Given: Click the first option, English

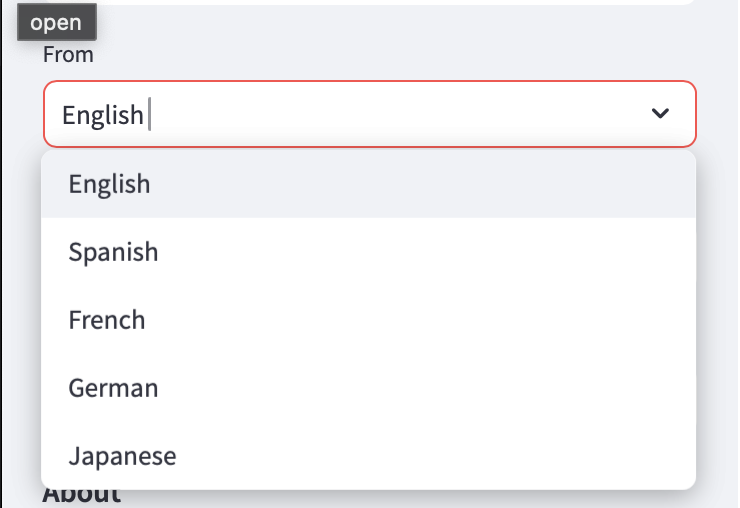Looking at the screenshot, I should (x=369, y=184).
